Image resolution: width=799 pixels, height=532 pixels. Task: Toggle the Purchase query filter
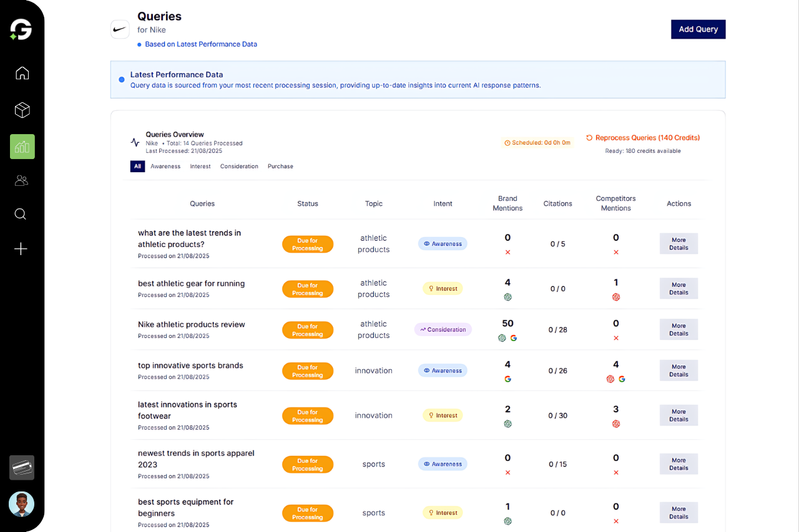pos(280,166)
